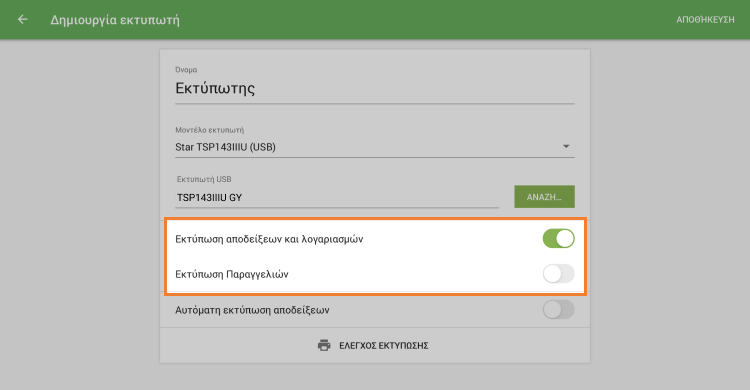Image resolution: width=750 pixels, height=390 pixels.
Task: Click the ΕΛΕΓΧΟΣ ΕΚΤΥΠΩΣΗΣ text label
Action: coord(384,345)
